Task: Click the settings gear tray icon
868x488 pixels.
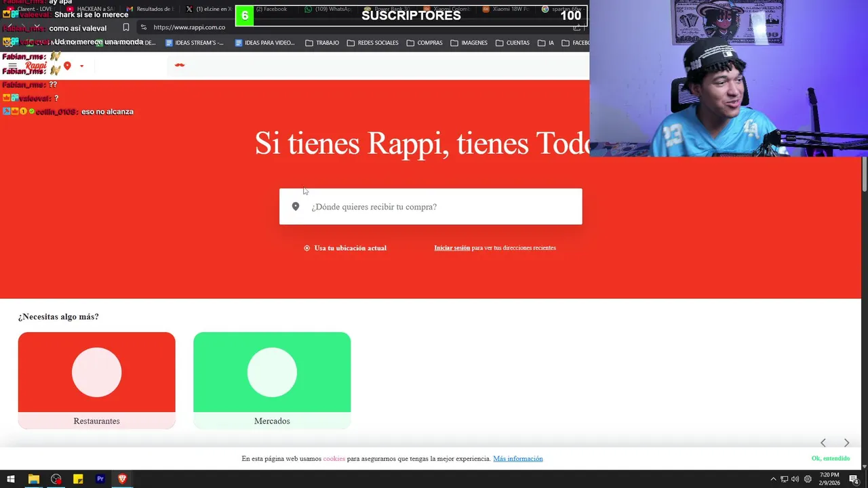Action: 808,479
